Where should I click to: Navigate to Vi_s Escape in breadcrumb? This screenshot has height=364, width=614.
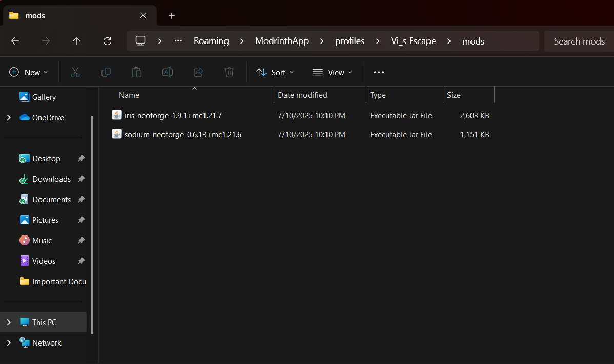pyautogui.click(x=413, y=41)
